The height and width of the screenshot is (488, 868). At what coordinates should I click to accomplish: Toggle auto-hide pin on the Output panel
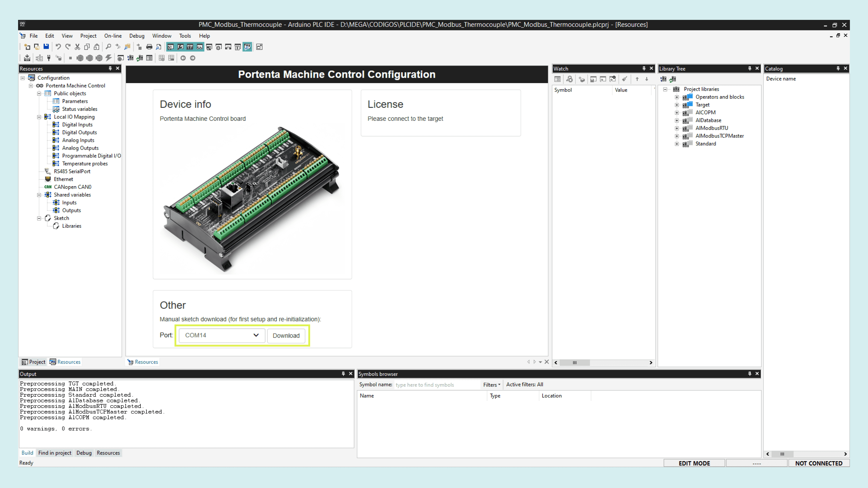(343, 374)
